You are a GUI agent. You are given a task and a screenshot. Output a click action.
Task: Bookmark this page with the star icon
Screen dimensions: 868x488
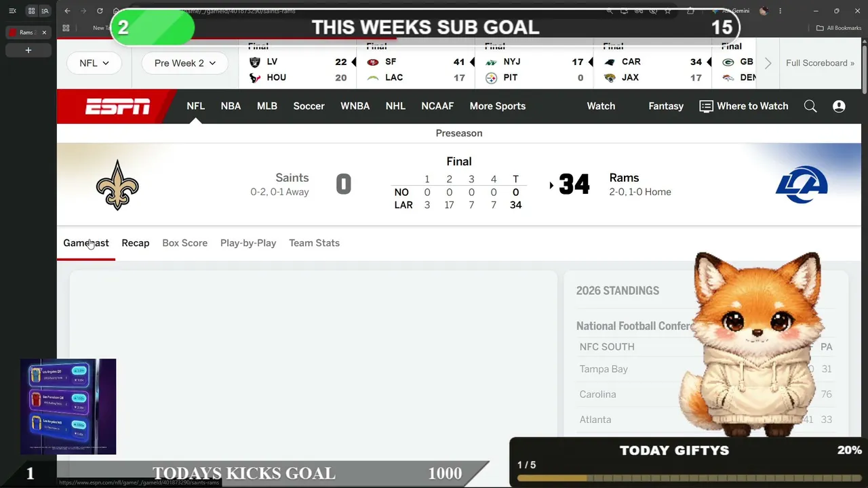[668, 11]
